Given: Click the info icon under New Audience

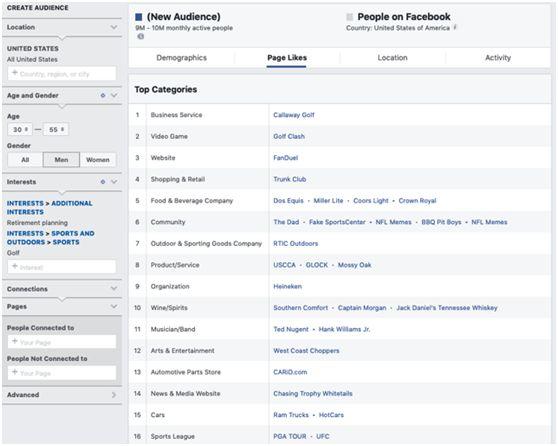Looking at the screenshot, I should [x=141, y=36].
